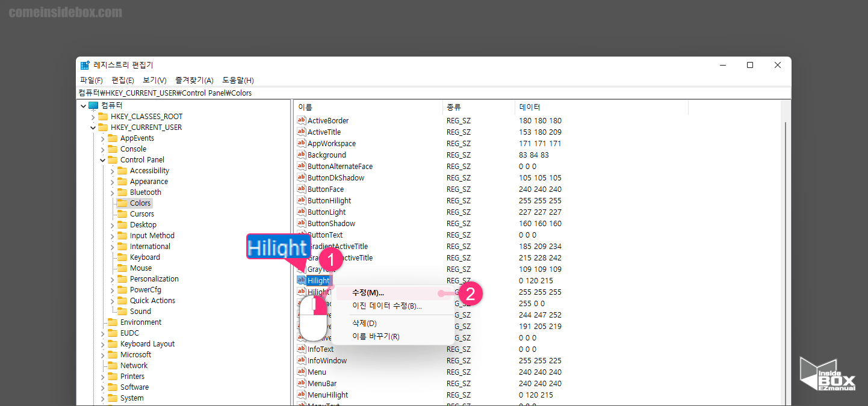Click the Desktop folder icon
Screen dimensions: 868x406
point(121,224)
